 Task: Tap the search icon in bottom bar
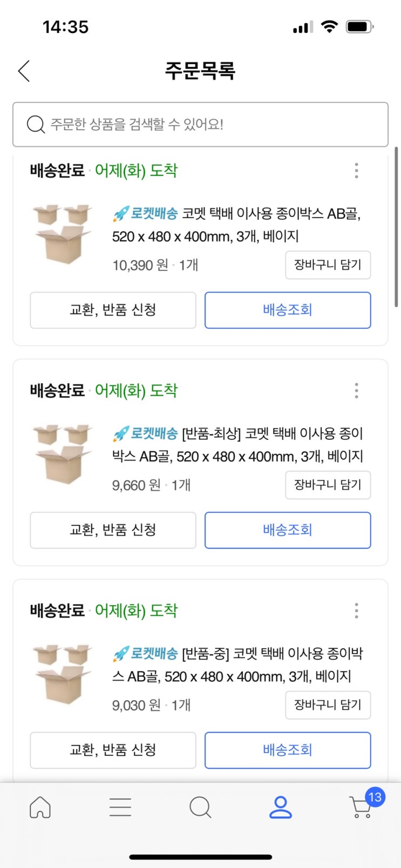[200, 807]
